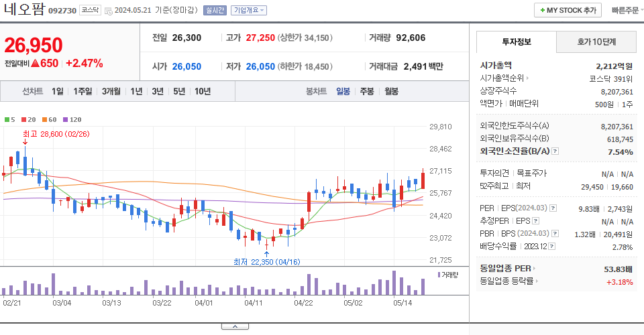The height and width of the screenshot is (335, 644).
Task: Click the 거래량 volume legend marker
Action: pyautogui.click(x=447, y=275)
